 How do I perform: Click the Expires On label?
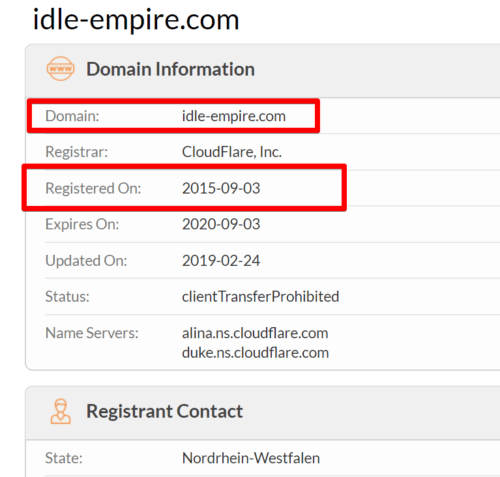[82, 224]
